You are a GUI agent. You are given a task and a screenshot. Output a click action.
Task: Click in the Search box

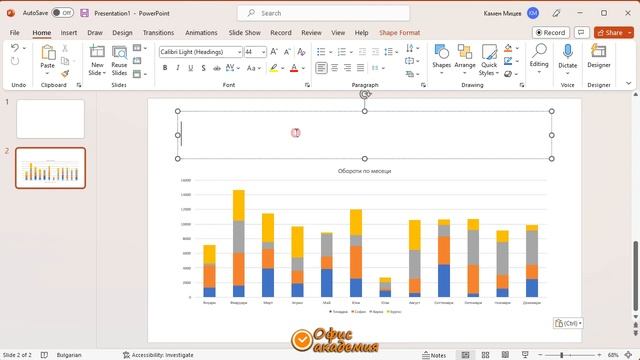point(323,13)
